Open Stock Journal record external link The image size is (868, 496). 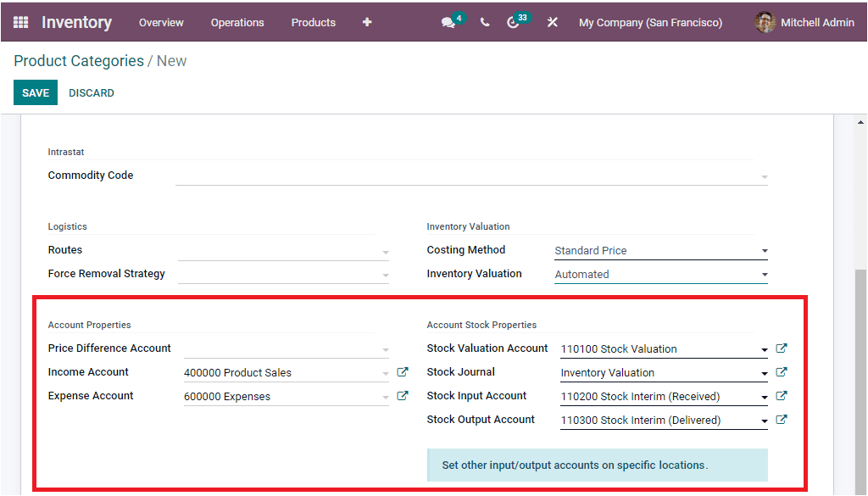781,371
